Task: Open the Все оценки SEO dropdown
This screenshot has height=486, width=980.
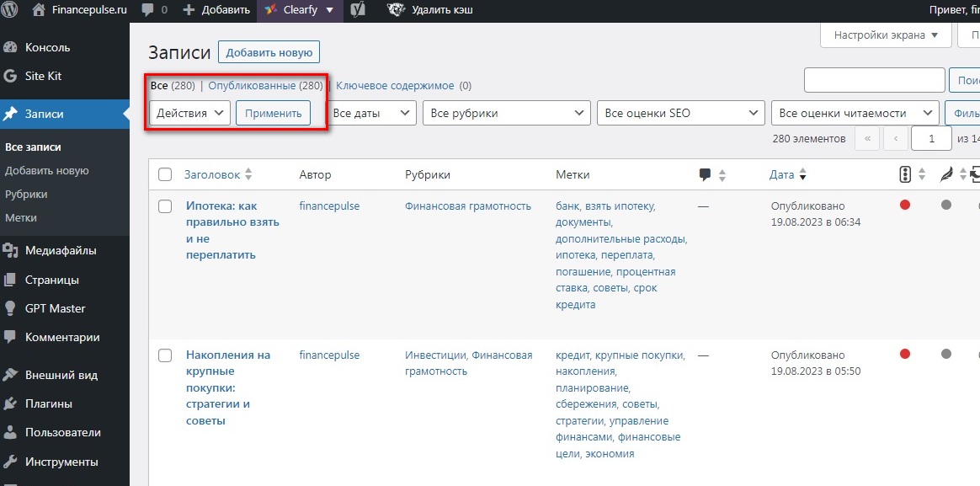Action: pyautogui.click(x=680, y=113)
